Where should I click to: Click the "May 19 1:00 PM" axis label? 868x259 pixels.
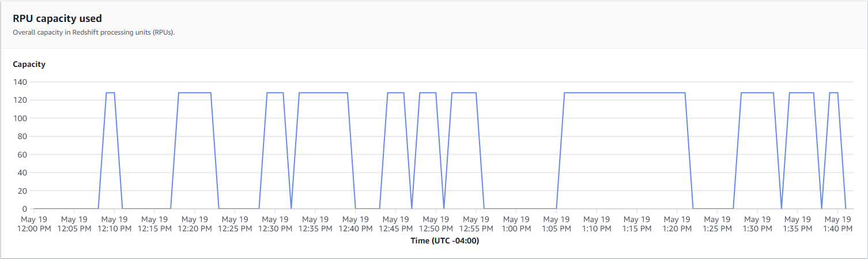point(516,224)
